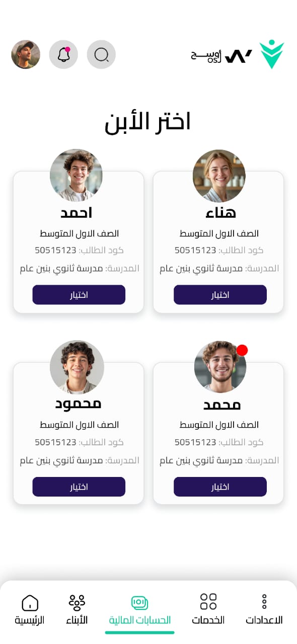Open the user profile avatar at top
This screenshot has height=644, width=297.
26,54
